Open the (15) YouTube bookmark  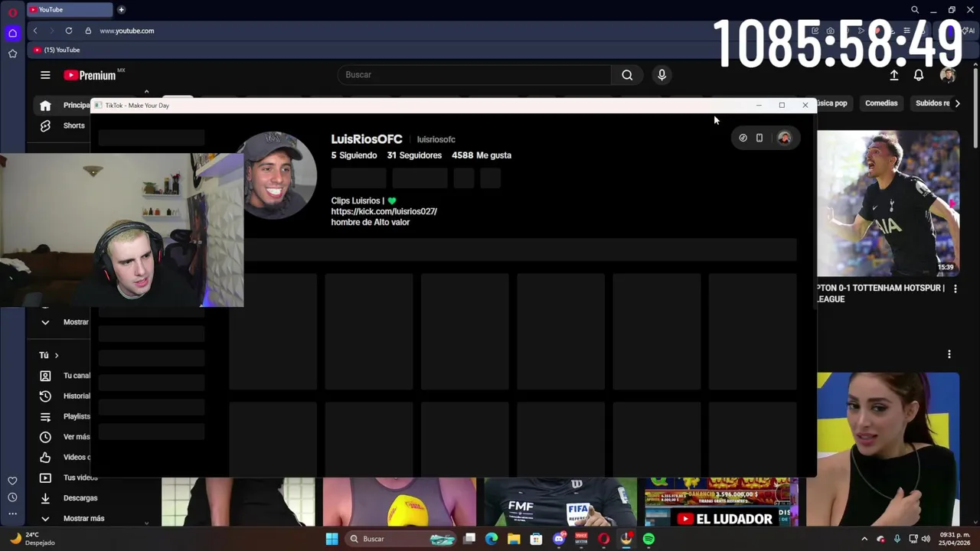(x=57, y=50)
